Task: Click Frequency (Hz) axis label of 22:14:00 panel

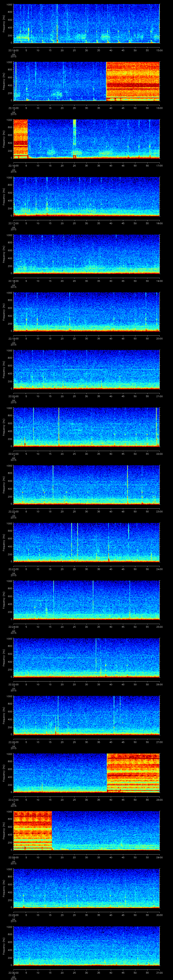Action: tap(4, 24)
